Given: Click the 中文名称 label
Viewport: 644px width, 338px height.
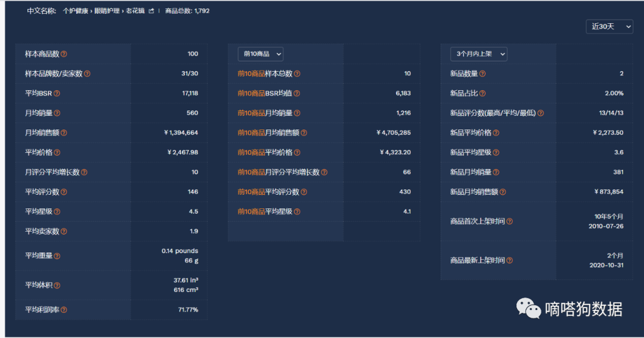Looking at the screenshot, I should click(41, 11).
